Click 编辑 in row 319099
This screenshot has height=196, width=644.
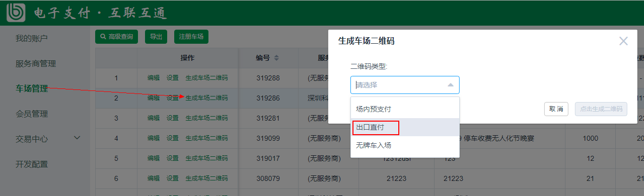coord(154,138)
